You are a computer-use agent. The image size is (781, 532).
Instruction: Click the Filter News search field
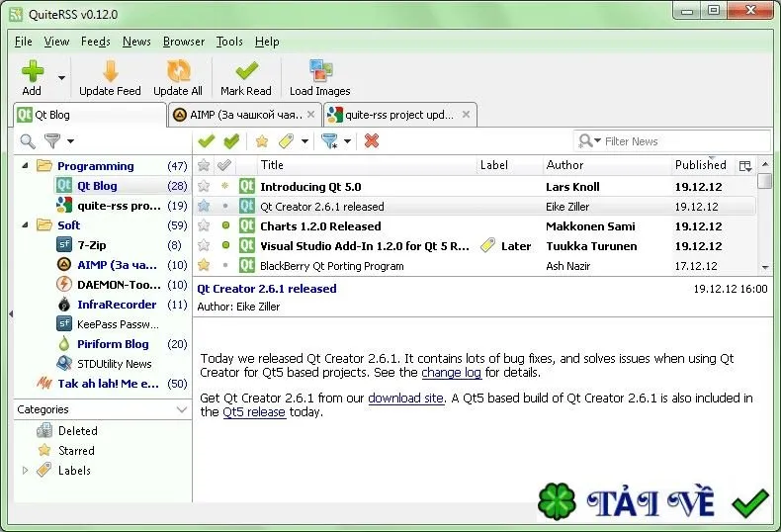686,141
